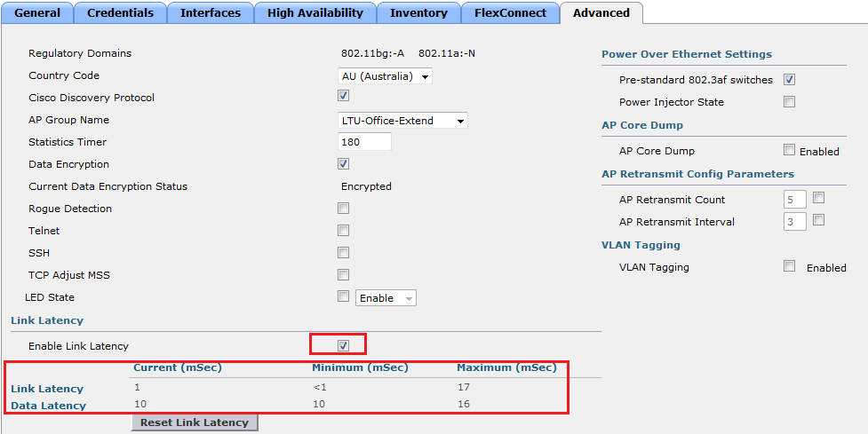The width and height of the screenshot is (868, 434).
Task: Enable the Telnet checkbox
Action: click(344, 231)
